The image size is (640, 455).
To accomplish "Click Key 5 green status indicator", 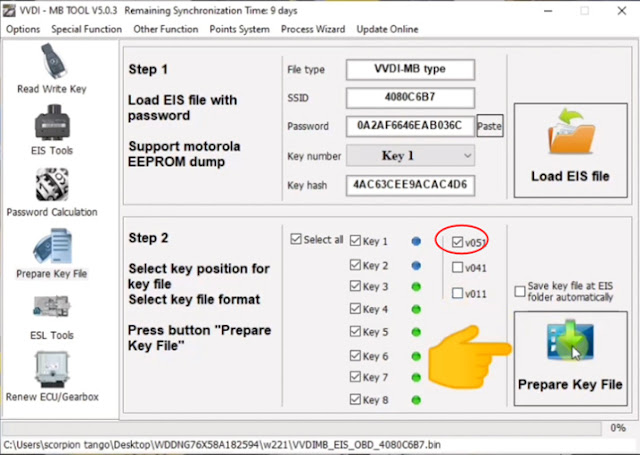I will click(416, 332).
